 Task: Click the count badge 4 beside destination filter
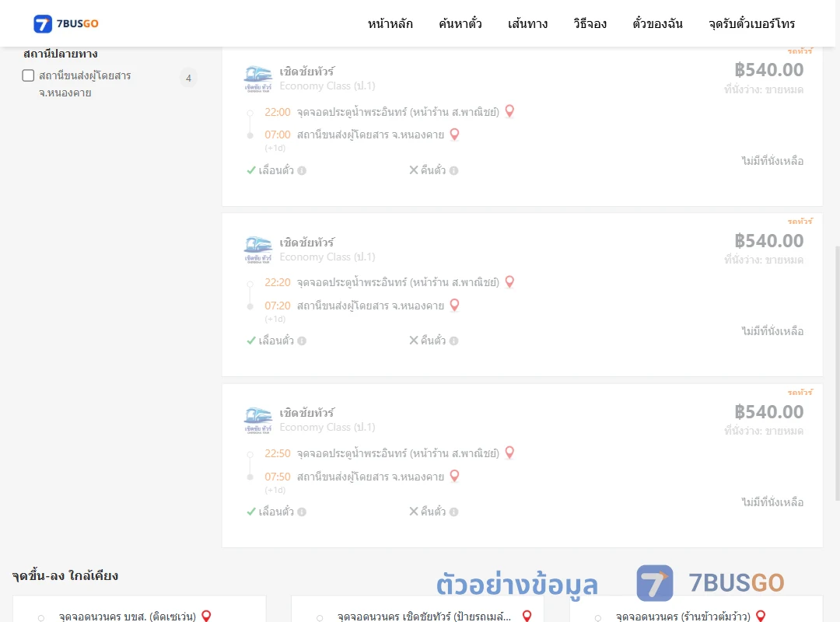point(188,79)
